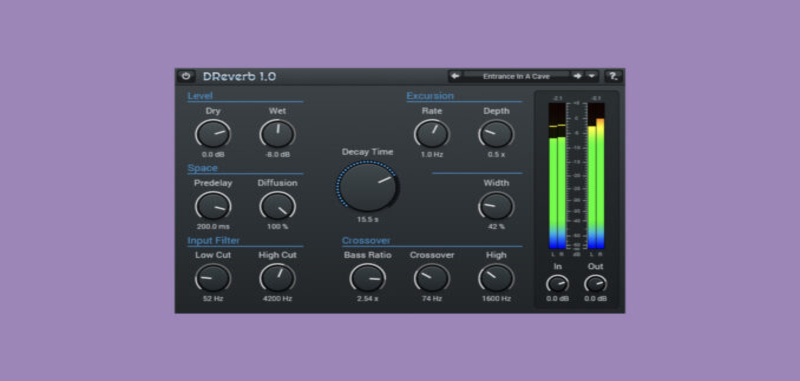Viewport: 800px width, 381px height.
Task: Click the Excursion Depth knob
Action: [x=496, y=134]
